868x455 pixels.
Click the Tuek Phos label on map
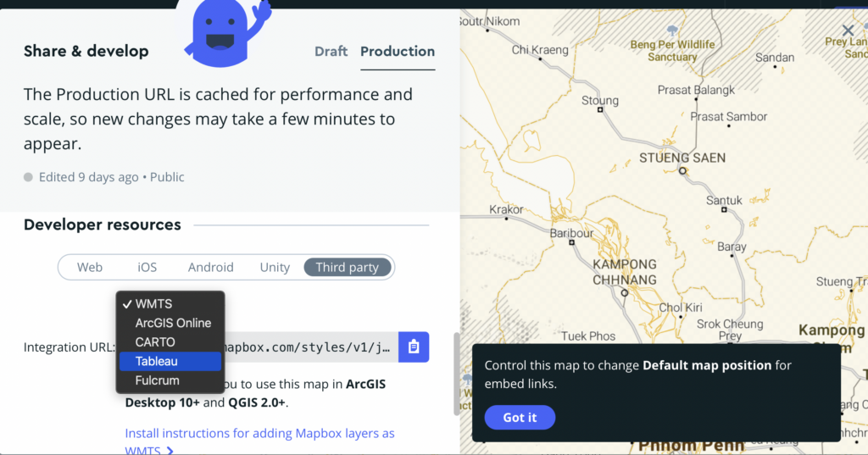pos(588,336)
